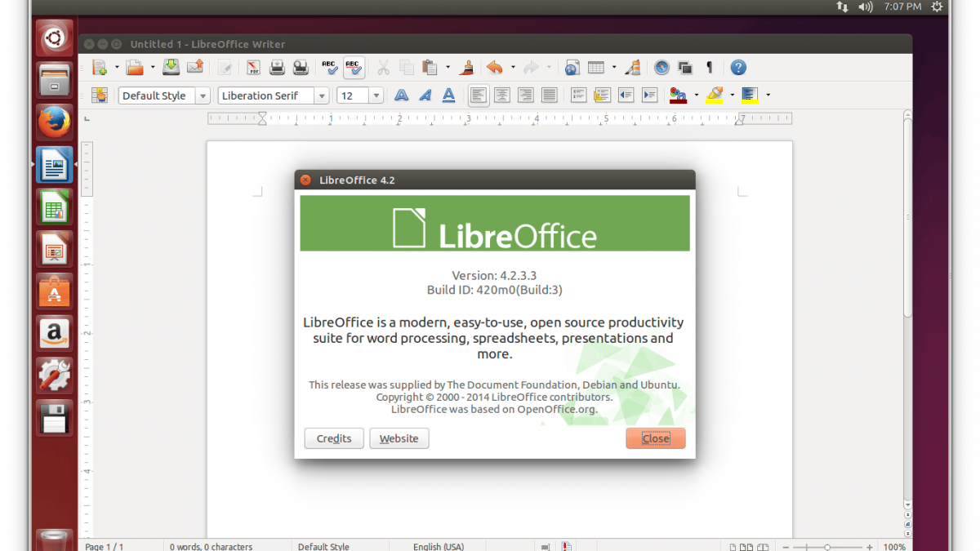Click the '0 words, 0 characters' status field
This screenshot has height=551, width=980.
click(x=211, y=546)
